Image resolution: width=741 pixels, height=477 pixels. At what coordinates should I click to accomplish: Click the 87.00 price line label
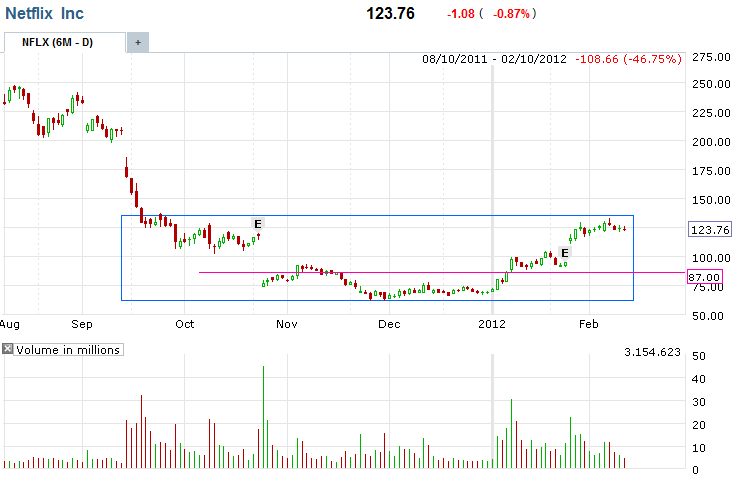[704, 277]
